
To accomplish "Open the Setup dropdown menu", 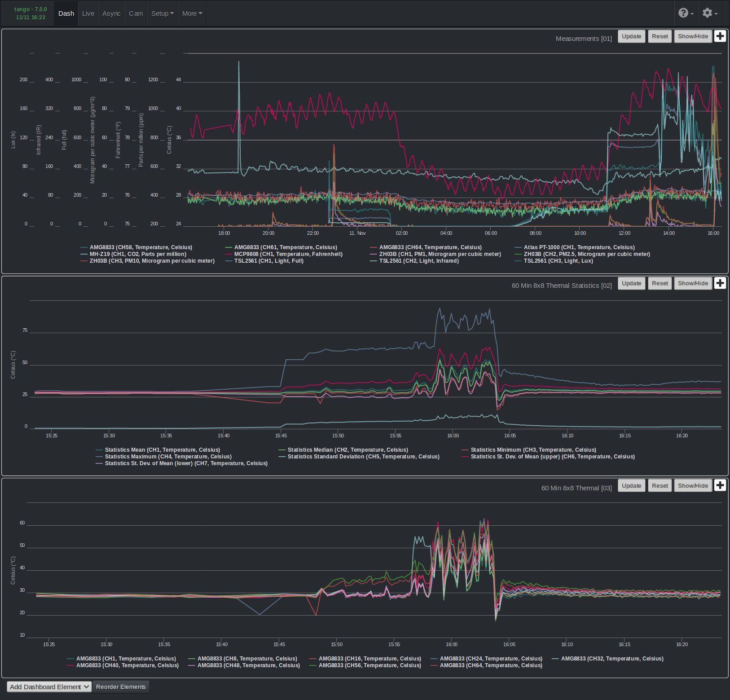I will [163, 13].
